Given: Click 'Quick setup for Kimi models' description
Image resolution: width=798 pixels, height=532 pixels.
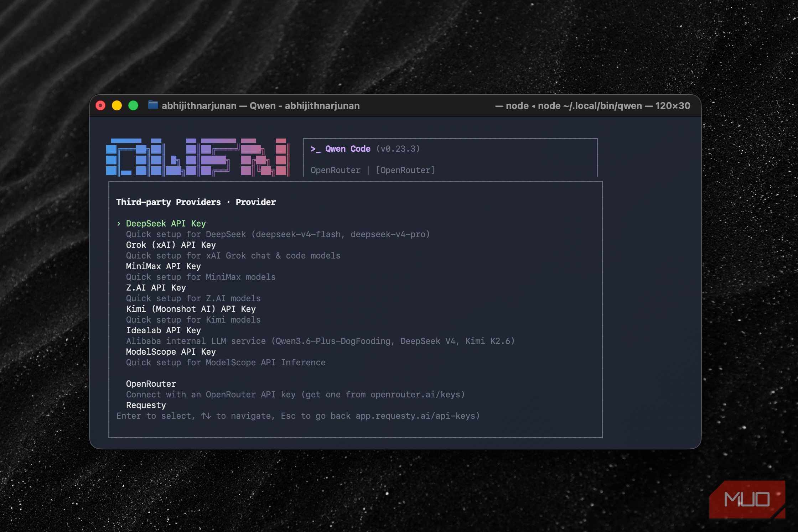Looking at the screenshot, I should click(193, 320).
